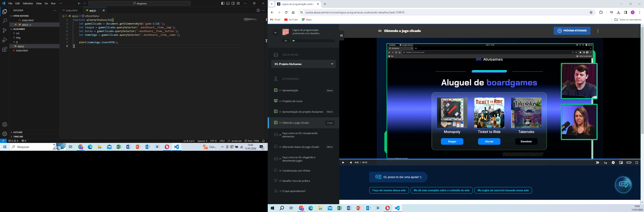The height and width of the screenshot is (212, 644).
Task: Mute the video with the volume icon
Action: coord(351,163)
